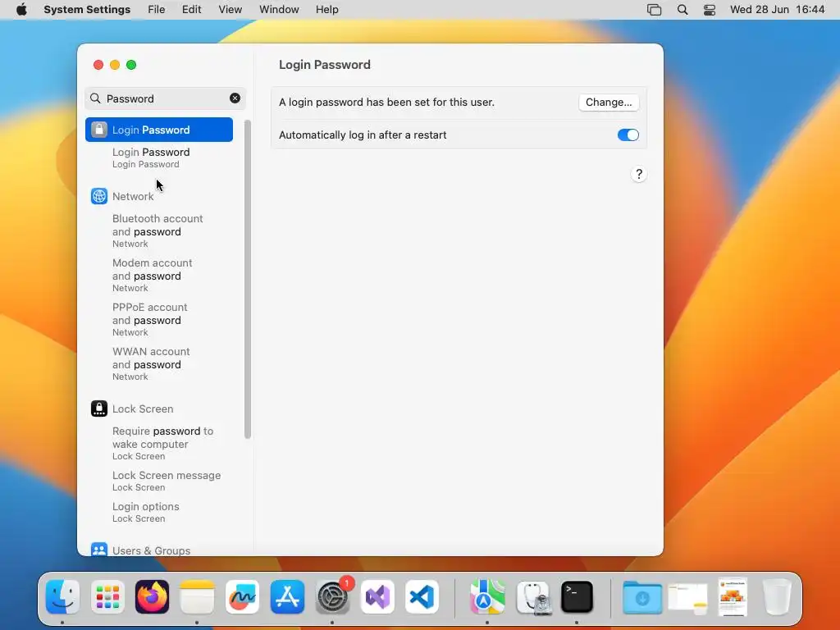Image resolution: width=840 pixels, height=630 pixels.
Task: Open Trash in the Dock
Action: click(x=777, y=596)
